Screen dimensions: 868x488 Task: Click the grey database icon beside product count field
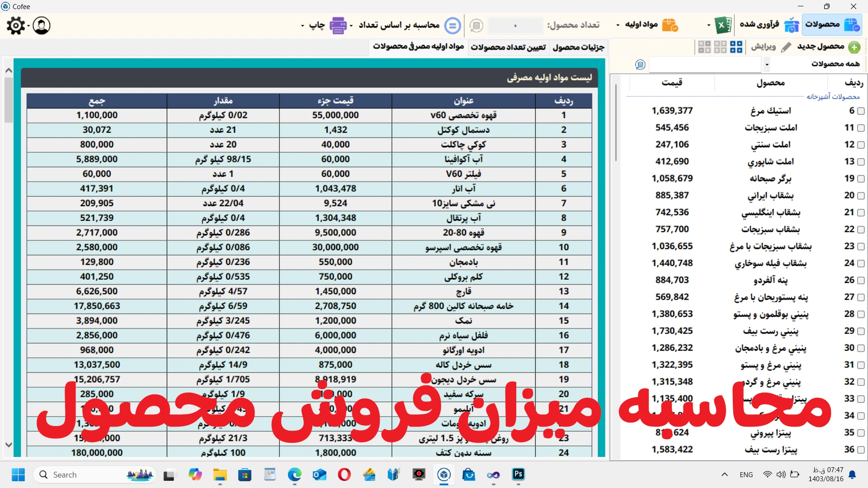pyautogui.click(x=476, y=25)
